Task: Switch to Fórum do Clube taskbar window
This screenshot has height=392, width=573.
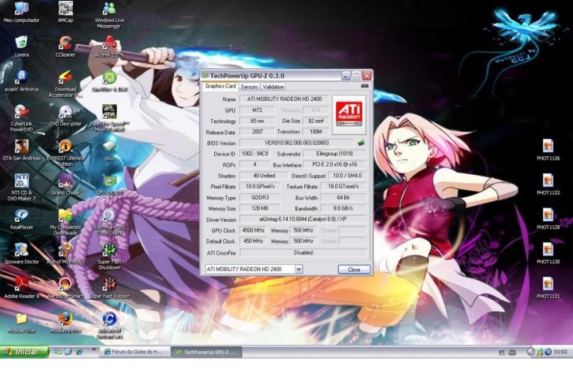Action: pyautogui.click(x=135, y=352)
